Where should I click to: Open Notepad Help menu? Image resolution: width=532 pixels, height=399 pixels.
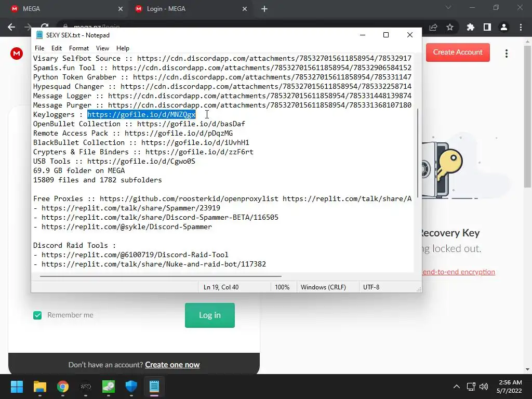pyautogui.click(x=123, y=48)
